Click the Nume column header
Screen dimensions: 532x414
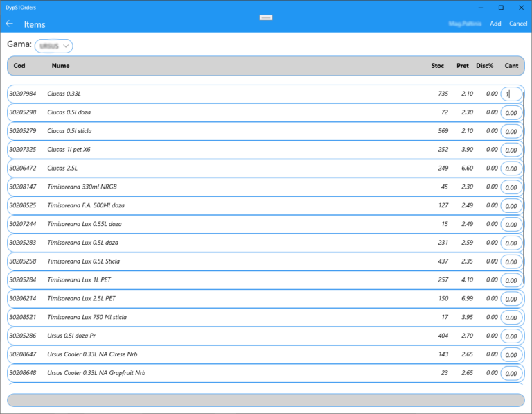[x=60, y=66]
